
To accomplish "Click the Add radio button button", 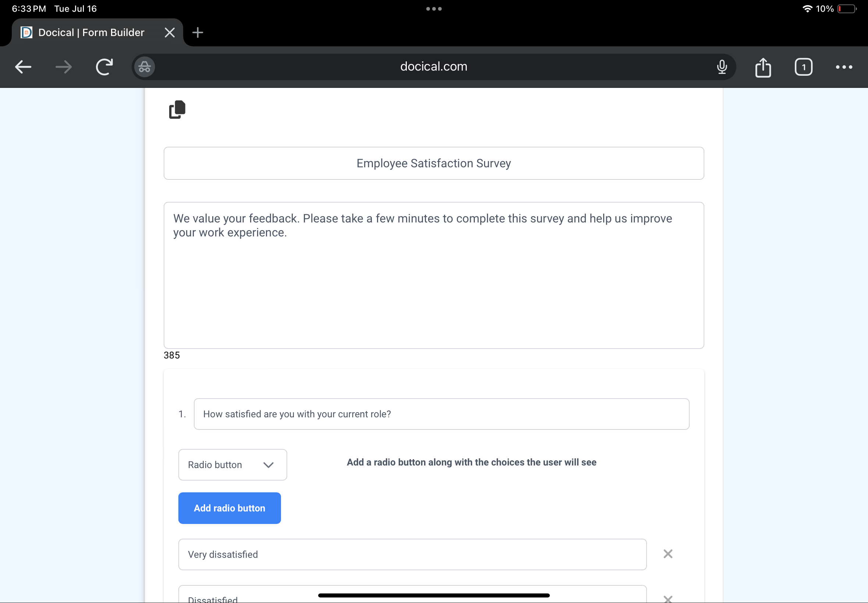I will (x=230, y=508).
